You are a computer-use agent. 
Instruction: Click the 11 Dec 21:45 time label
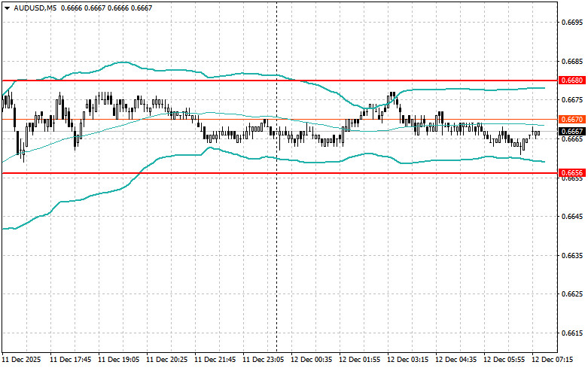(x=215, y=360)
